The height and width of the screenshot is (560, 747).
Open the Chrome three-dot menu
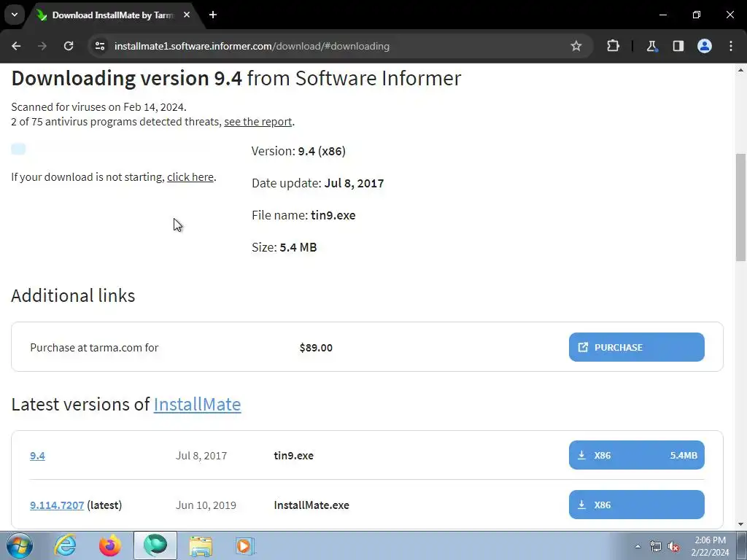pyautogui.click(x=731, y=46)
